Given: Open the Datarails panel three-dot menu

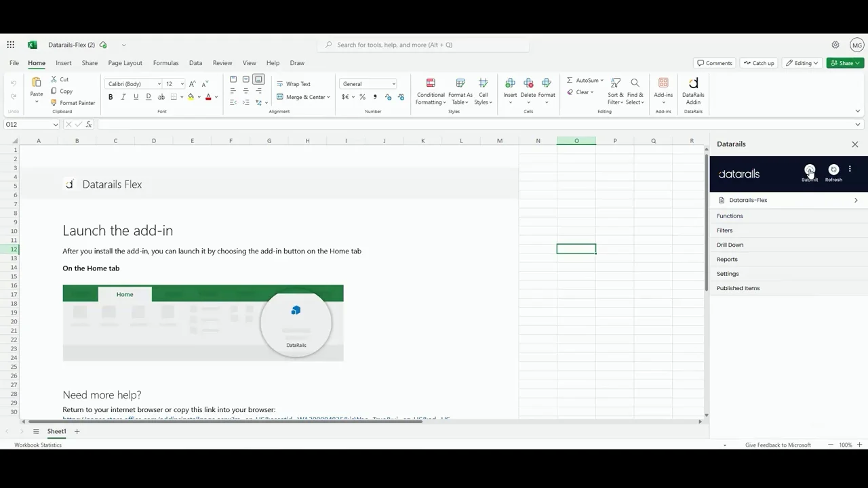Looking at the screenshot, I should pos(850,169).
